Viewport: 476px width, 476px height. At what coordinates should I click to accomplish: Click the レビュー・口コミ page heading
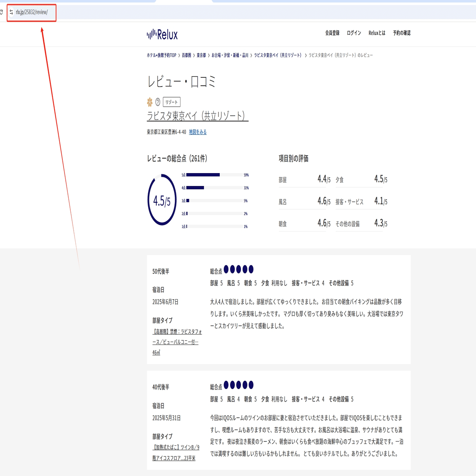click(x=181, y=82)
